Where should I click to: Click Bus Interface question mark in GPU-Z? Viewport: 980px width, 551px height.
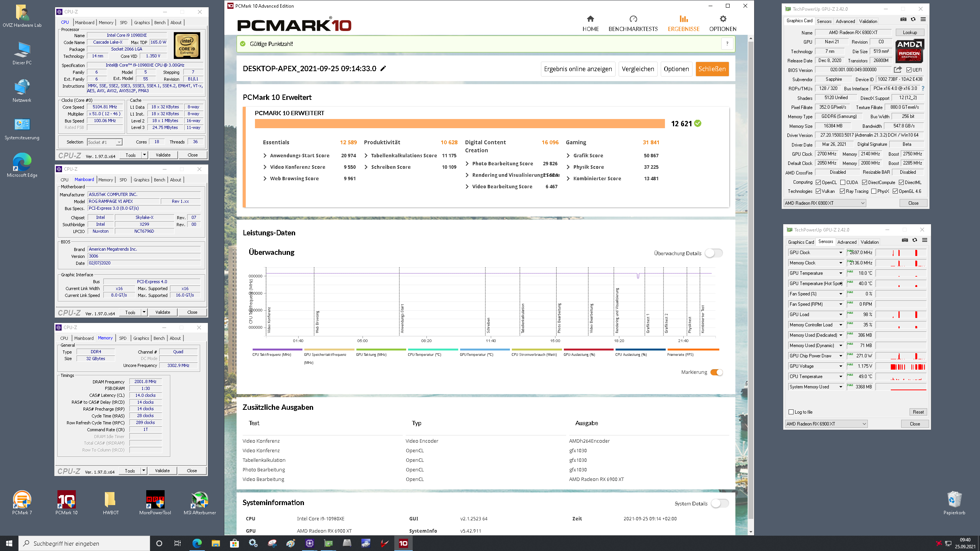[x=923, y=88]
